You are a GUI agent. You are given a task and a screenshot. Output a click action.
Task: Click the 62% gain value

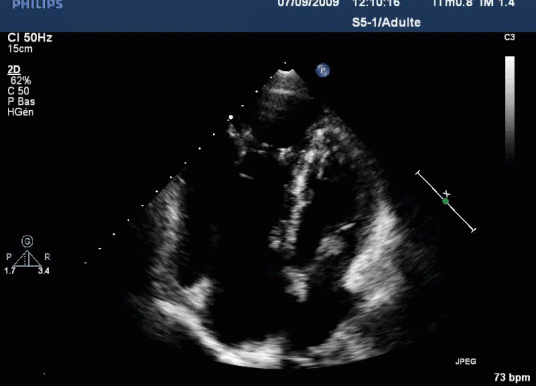pos(21,81)
